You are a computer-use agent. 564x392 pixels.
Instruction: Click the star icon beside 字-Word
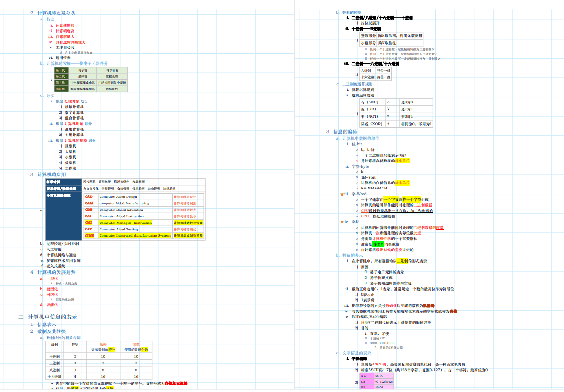point(342,194)
